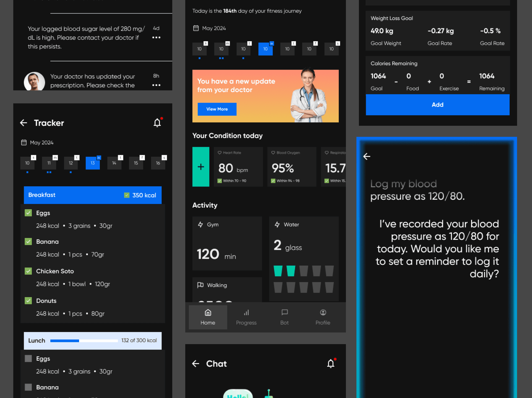Open the three-dot menu on blood sugar alert
Image resolution: width=532 pixels, height=398 pixels.
click(156, 37)
